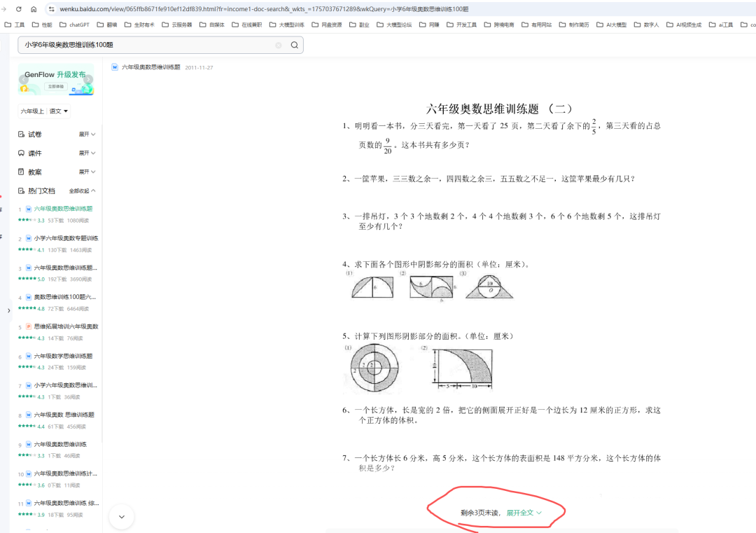Image resolution: width=756 pixels, height=533 pixels.
Task: Click the browser reload icon
Action: [x=20, y=10]
